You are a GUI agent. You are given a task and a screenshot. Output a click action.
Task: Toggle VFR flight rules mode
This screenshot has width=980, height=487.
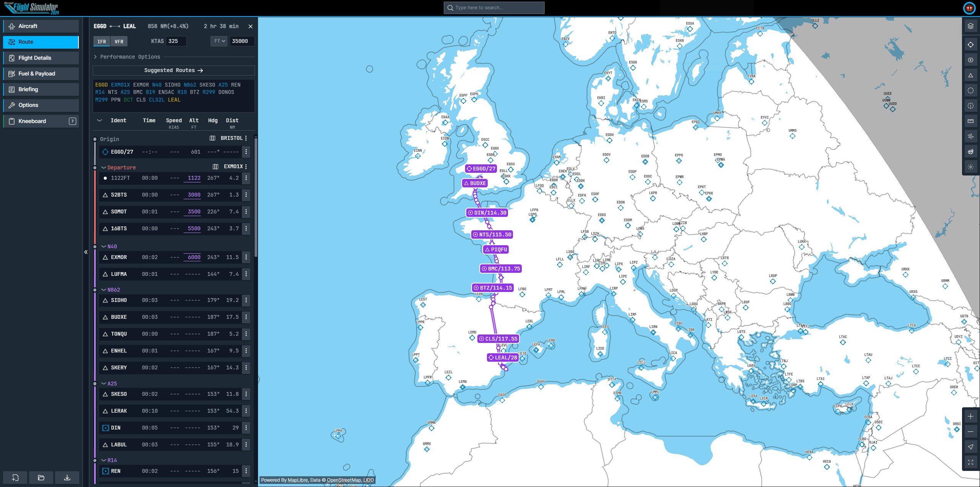pyautogui.click(x=119, y=41)
